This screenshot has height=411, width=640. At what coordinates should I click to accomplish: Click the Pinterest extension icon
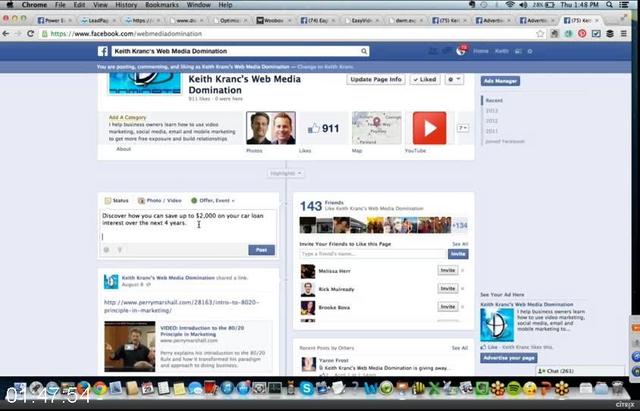[582, 33]
